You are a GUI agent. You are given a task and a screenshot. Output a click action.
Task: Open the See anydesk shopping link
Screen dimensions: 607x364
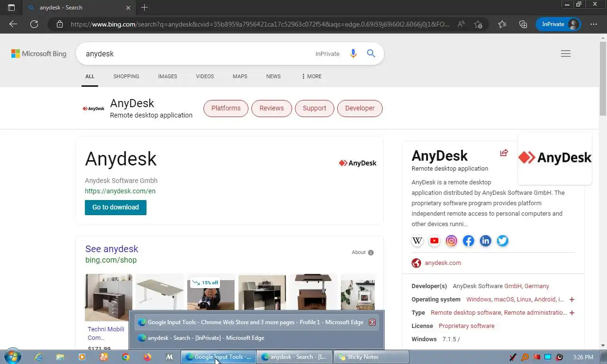pos(111,249)
